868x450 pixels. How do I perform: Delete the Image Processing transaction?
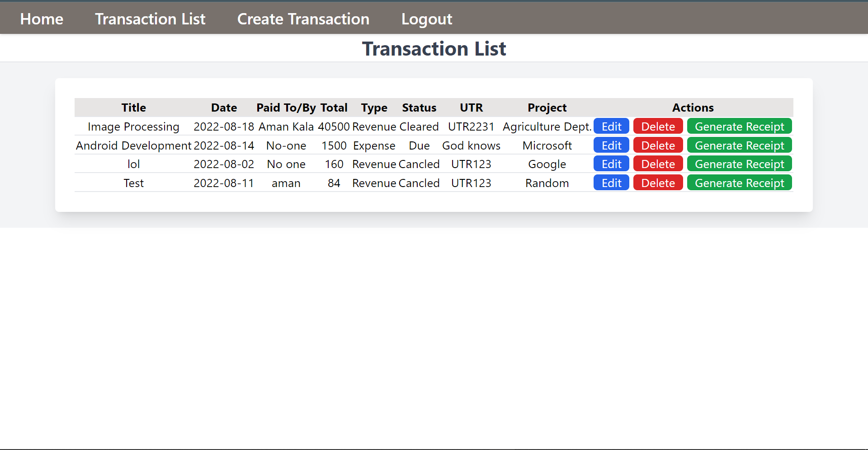(x=658, y=126)
